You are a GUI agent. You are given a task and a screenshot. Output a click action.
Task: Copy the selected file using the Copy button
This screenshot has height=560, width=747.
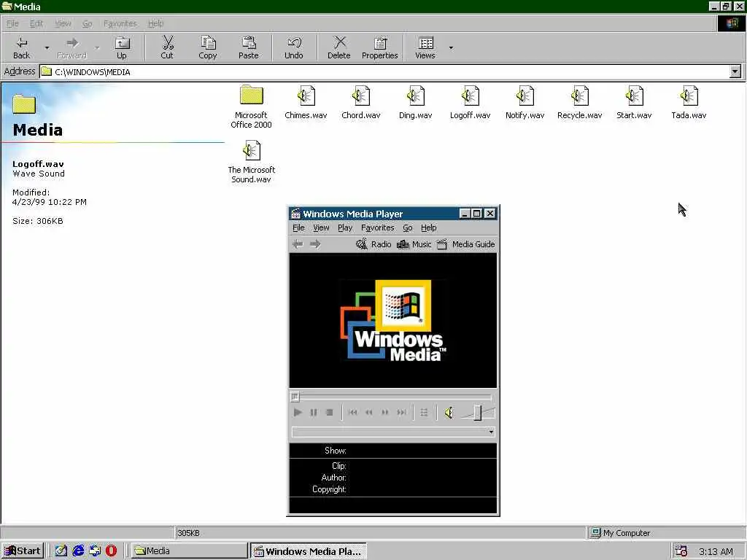click(x=208, y=47)
